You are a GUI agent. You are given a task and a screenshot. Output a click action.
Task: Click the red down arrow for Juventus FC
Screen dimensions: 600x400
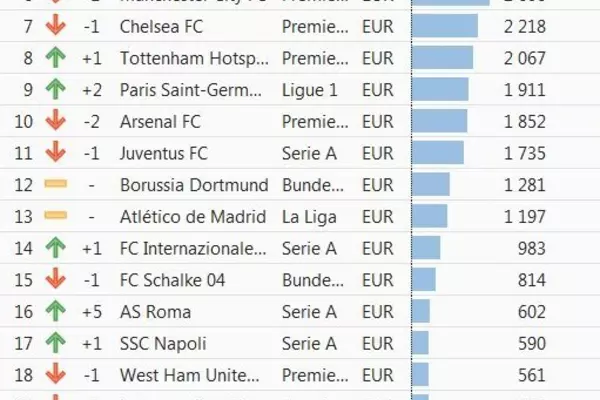pos(55,153)
